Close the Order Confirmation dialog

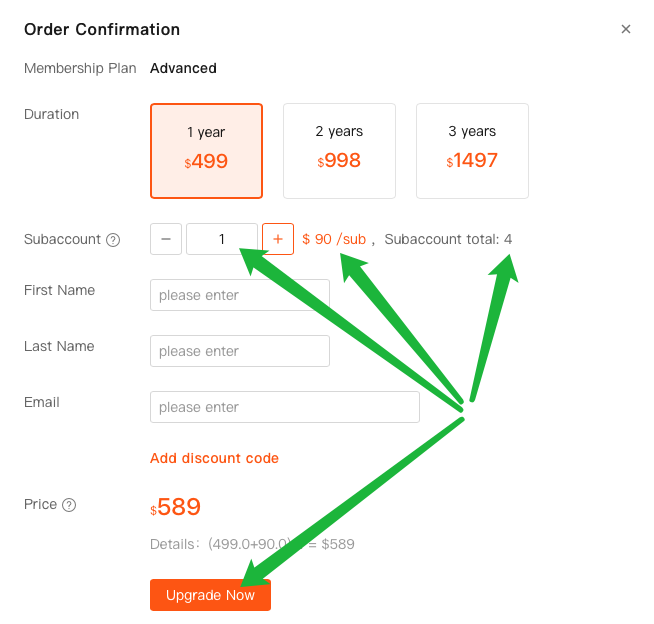[626, 29]
